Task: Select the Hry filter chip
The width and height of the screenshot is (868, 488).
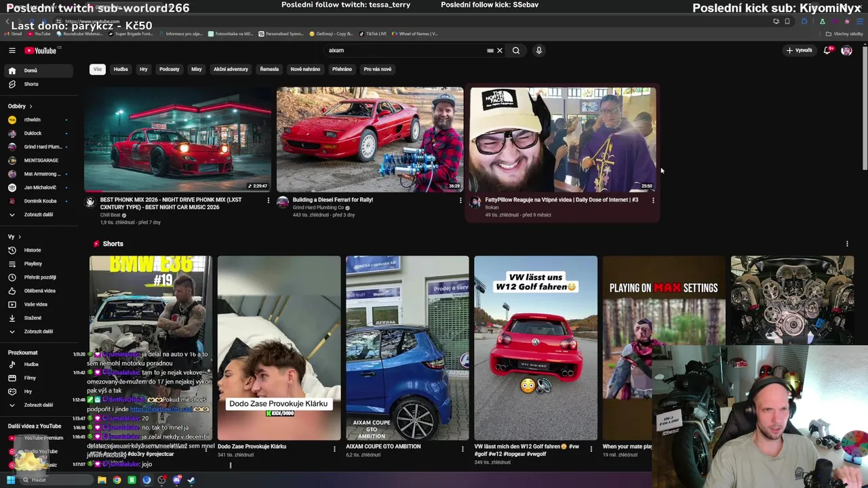Action: click(x=143, y=69)
